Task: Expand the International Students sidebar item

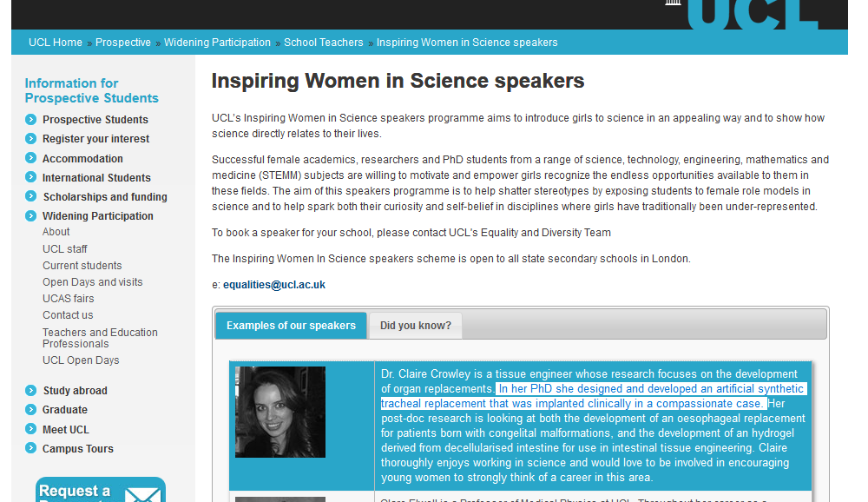Action: 31,178
